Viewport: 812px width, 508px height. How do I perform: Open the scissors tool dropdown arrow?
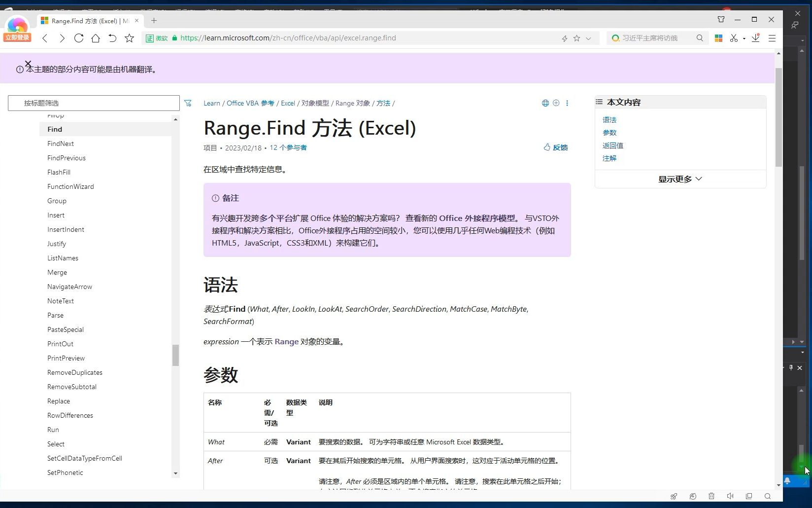744,38
